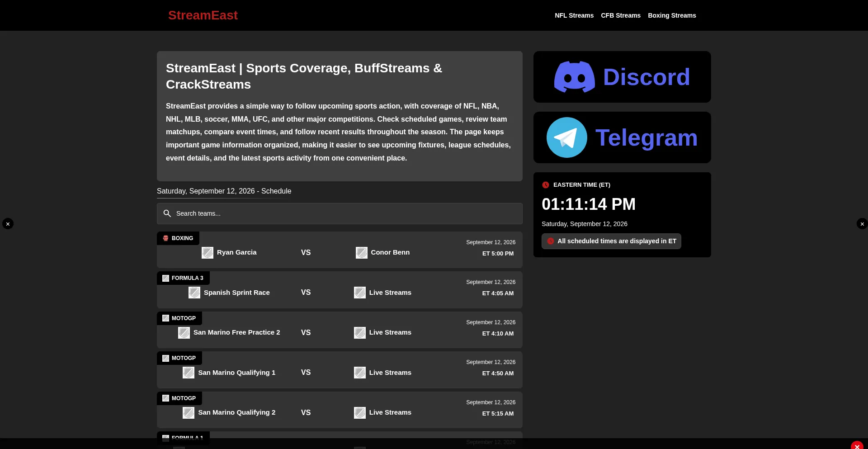This screenshot has height=449, width=868.
Task: Open San Marino Qualifying 1 event
Action: click(237, 373)
